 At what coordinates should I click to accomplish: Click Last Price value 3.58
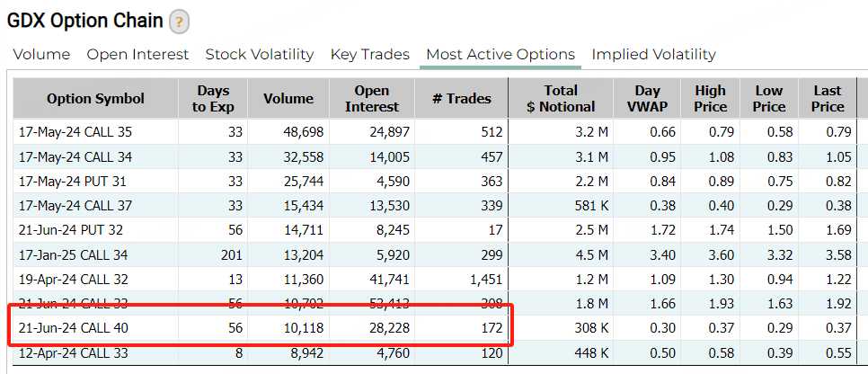point(838,254)
